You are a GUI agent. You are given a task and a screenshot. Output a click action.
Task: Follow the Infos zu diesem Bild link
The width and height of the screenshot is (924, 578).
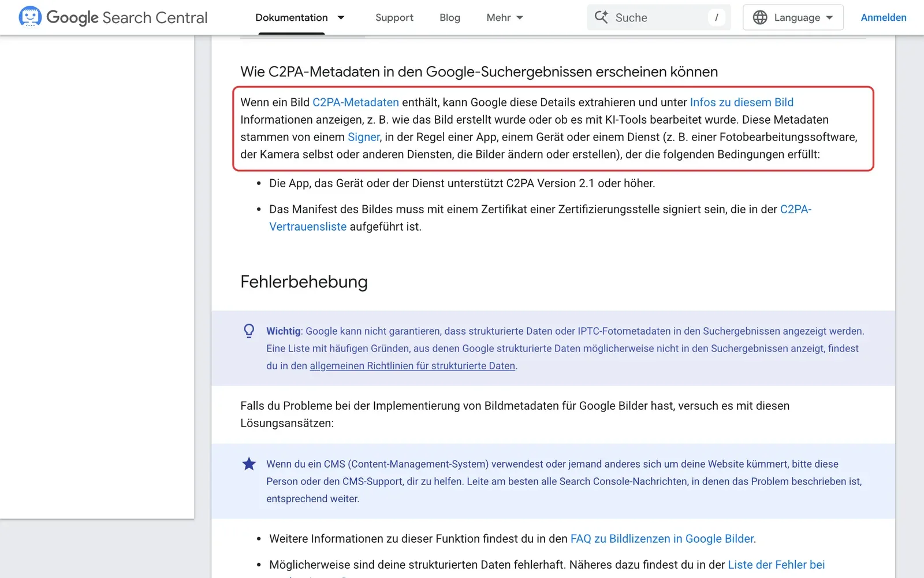pyautogui.click(x=742, y=102)
